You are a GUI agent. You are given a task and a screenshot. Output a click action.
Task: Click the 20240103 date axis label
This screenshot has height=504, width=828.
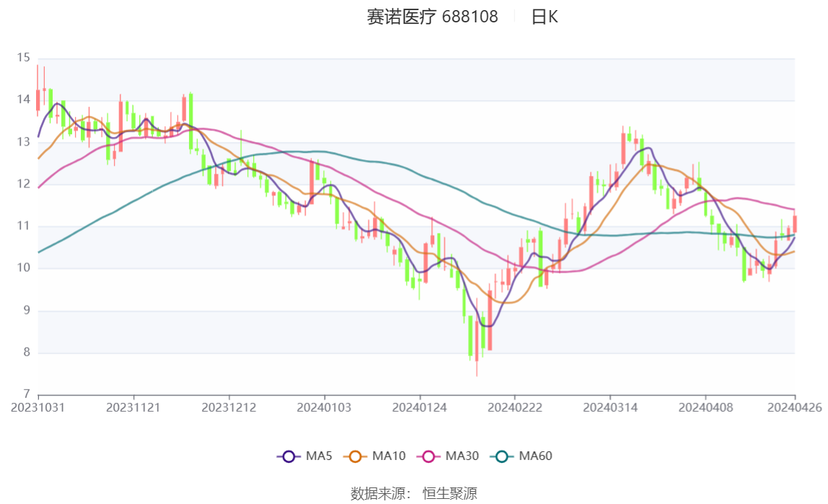click(x=325, y=407)
